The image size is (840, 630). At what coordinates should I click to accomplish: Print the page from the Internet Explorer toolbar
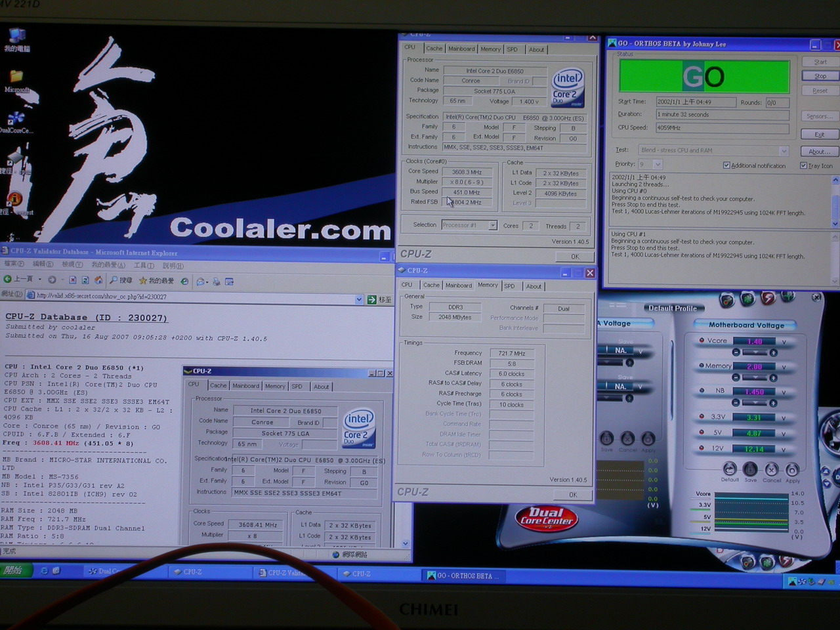[217, 281]
